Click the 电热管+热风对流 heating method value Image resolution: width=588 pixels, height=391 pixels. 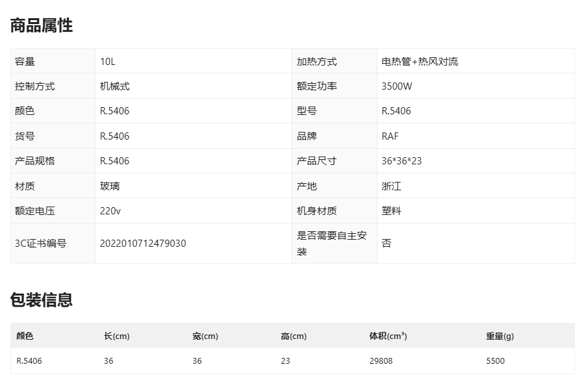click(420, 62)
